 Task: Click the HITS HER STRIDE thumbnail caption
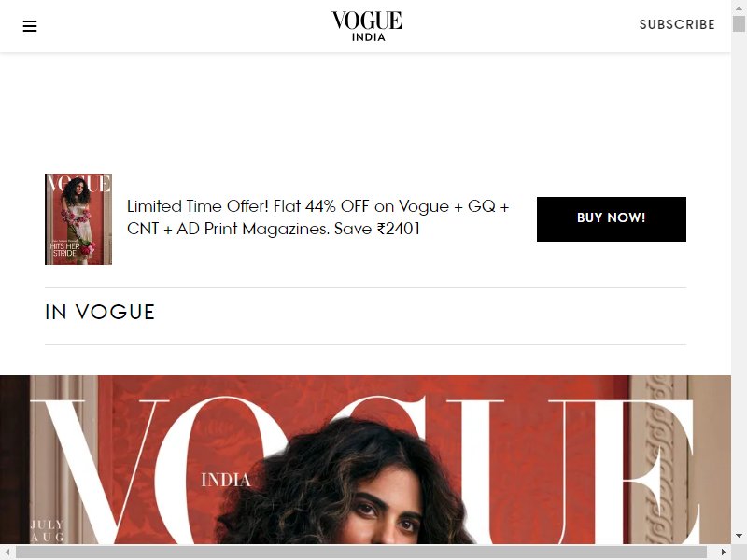(64, 249)
